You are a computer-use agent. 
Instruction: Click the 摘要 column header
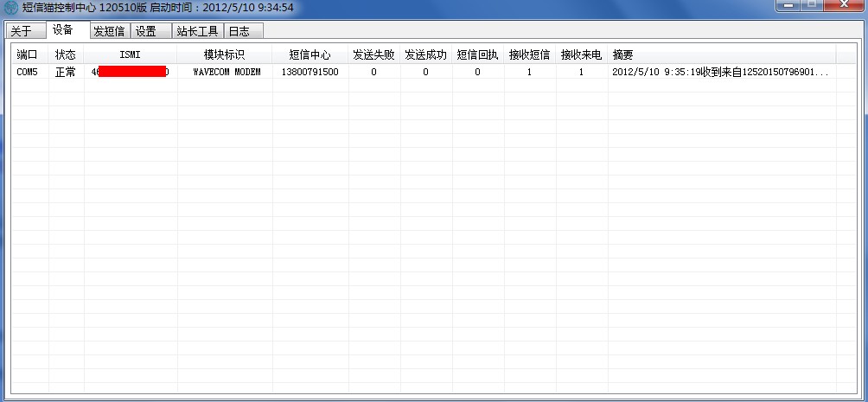pos(722,54)
